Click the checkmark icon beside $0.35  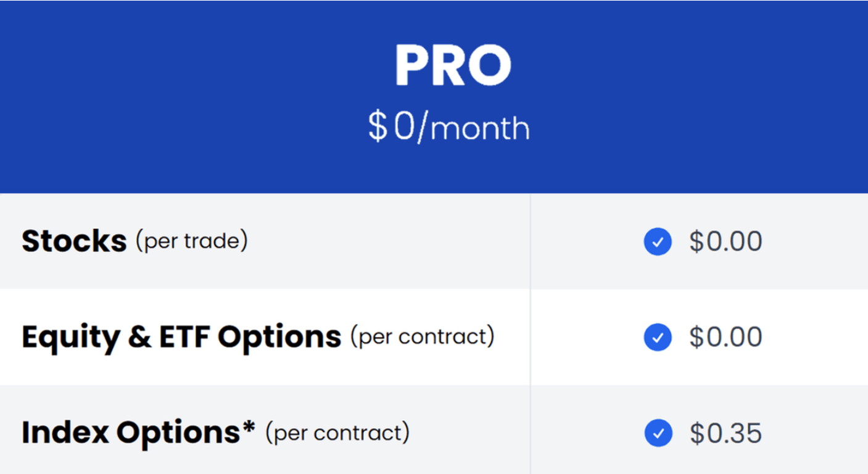658,433
